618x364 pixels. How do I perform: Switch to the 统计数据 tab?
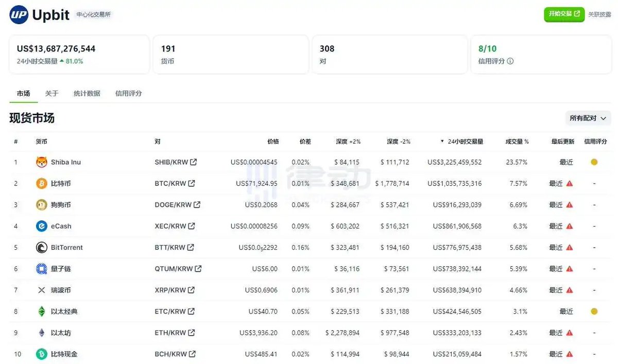(87, 93)
